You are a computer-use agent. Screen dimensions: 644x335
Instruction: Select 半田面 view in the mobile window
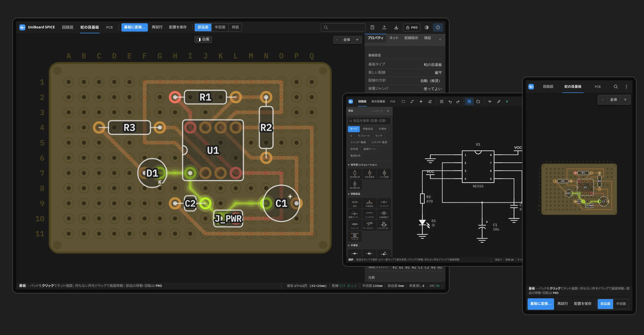click(621, 304)
